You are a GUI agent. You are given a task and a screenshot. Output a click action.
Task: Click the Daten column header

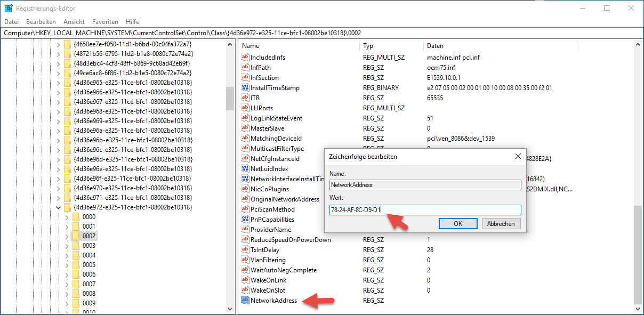click(436, 46)
